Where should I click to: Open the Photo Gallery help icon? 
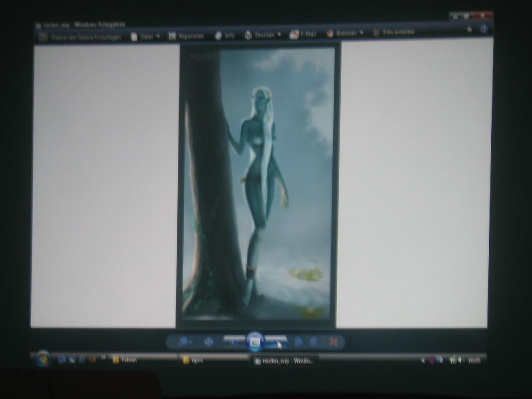(483, 29)
